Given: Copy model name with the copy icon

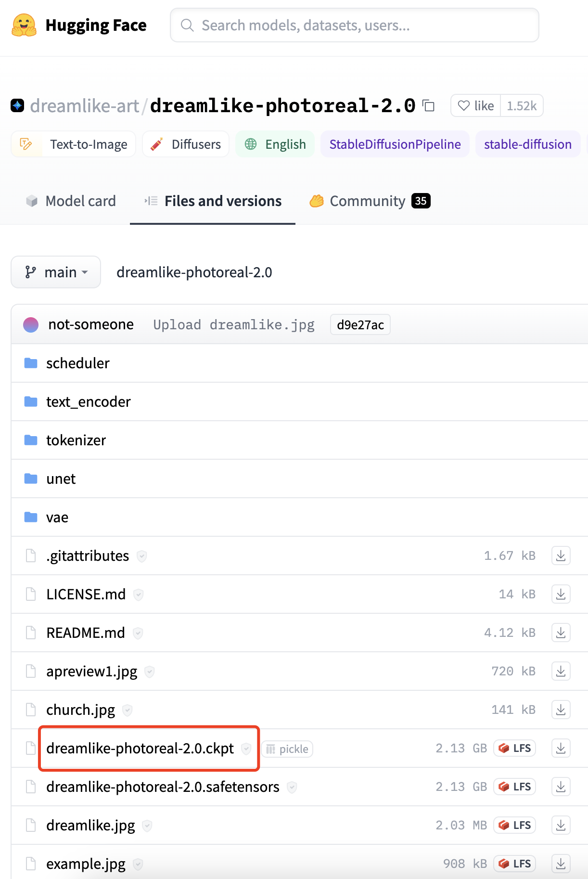Looking at the screenshot, I should pyautogui.click(x=428, y=105).
